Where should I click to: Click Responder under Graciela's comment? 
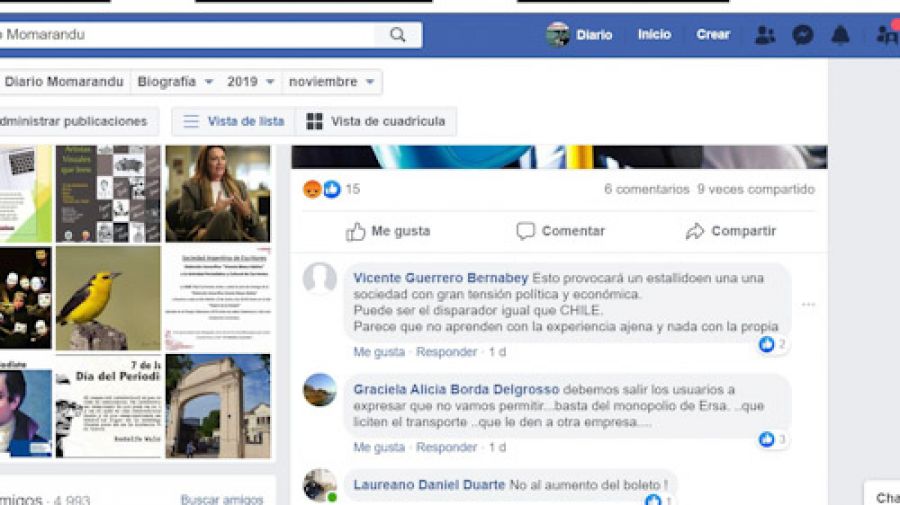(446, 447)
